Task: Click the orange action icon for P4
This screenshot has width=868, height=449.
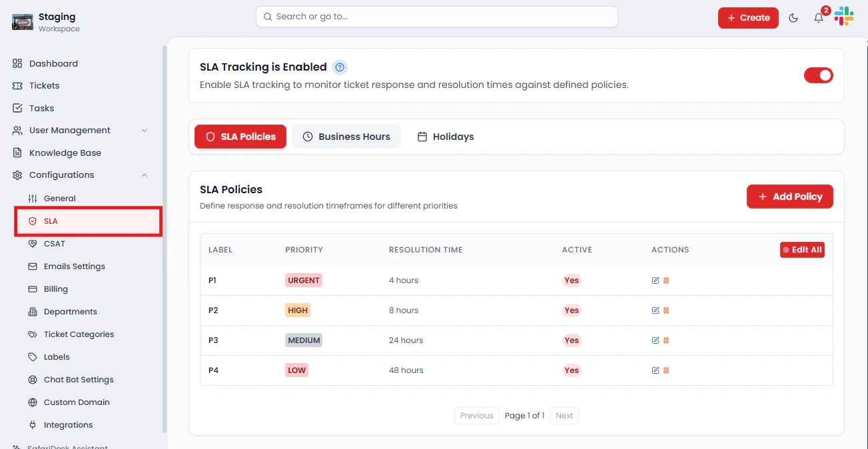Action: tap(666, 370)
